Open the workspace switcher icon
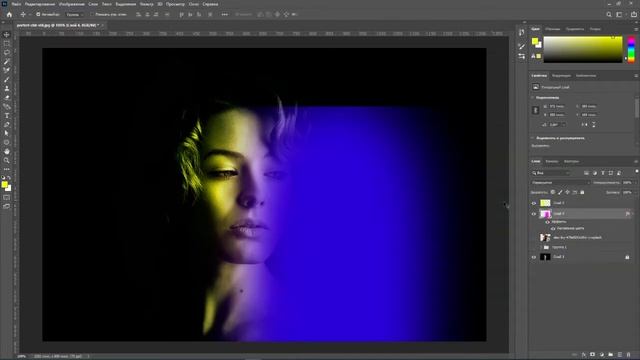The width and height of the screenshot is (640, 360). pyautogui.click(x=620, y=14)
